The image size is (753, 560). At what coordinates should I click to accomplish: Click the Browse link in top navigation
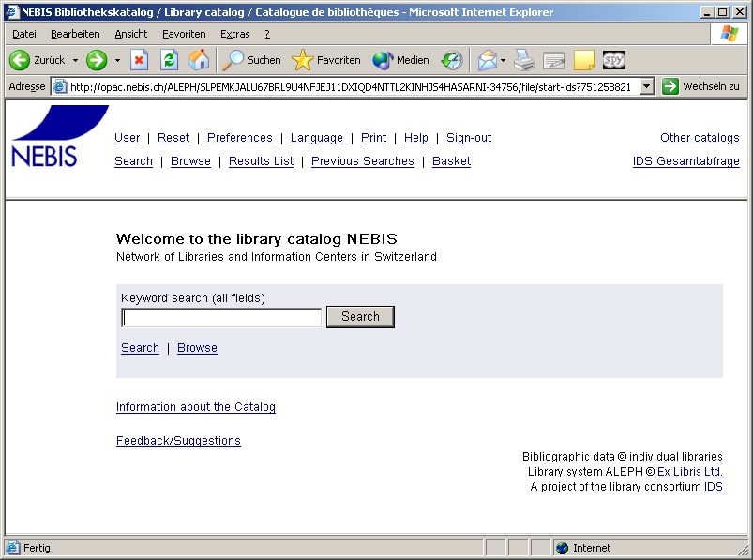click(190, 161)
